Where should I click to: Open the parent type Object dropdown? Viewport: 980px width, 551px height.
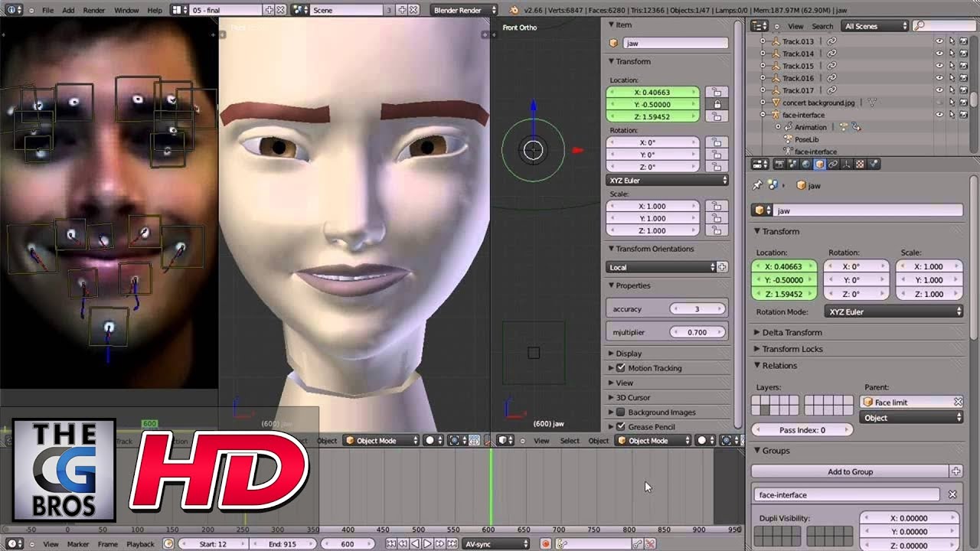click(x=911, y=418)
